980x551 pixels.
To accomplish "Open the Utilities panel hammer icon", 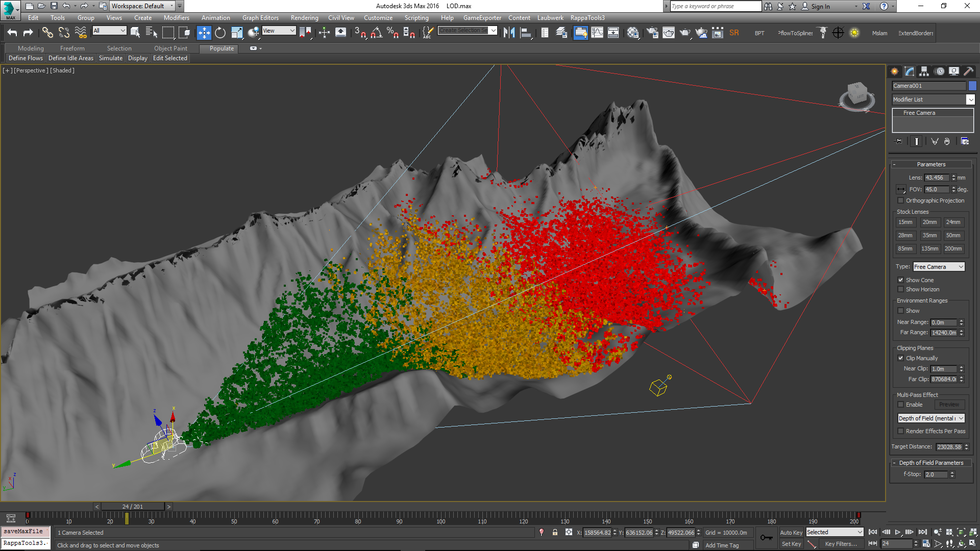I will [x=968, y=71].
